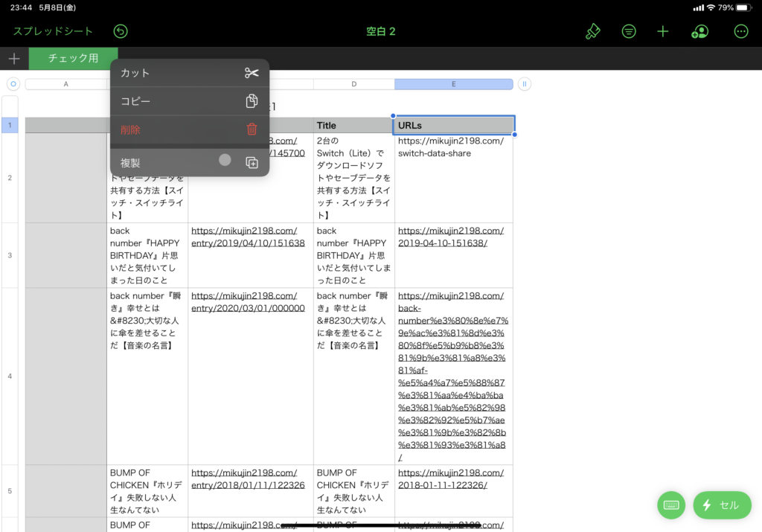Tap the copy documents icon beside コピー

pos(252,101)
